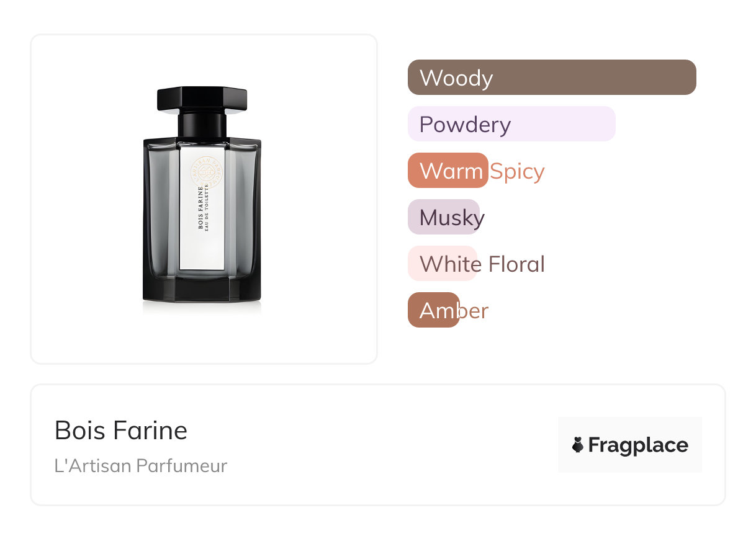756x536 pixels.
Task: Open the Bois Farine bottle product image
Action: 204,199
